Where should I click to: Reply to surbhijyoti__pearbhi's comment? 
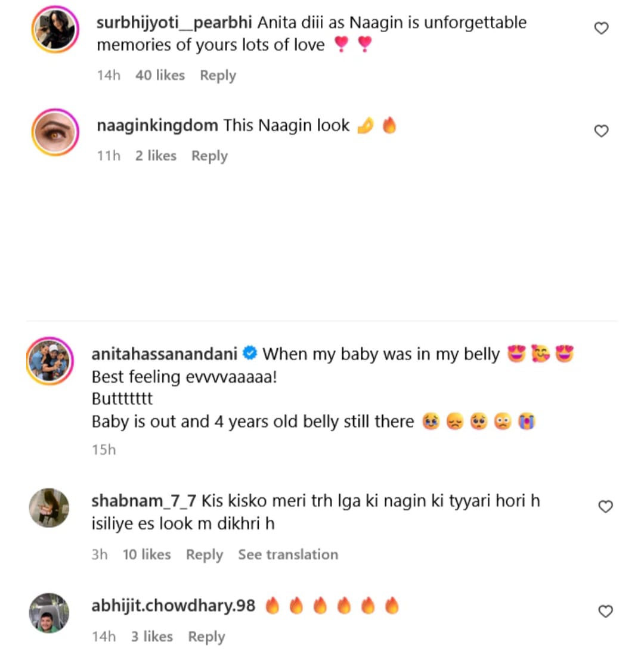(218, 76)
